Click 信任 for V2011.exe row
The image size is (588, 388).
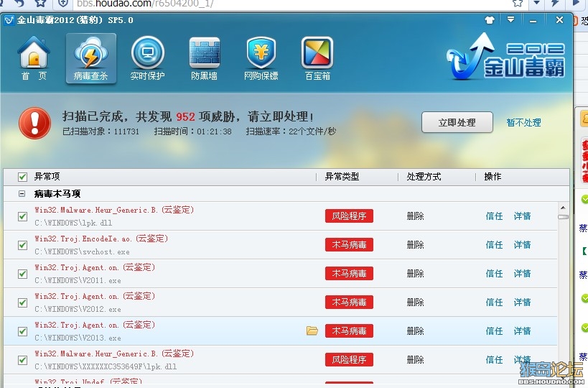494,274
